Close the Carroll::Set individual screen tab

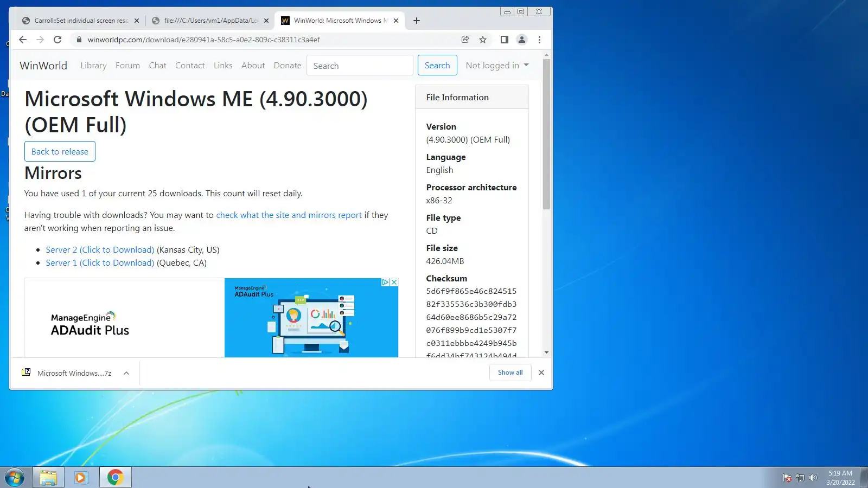pos(137,21)
